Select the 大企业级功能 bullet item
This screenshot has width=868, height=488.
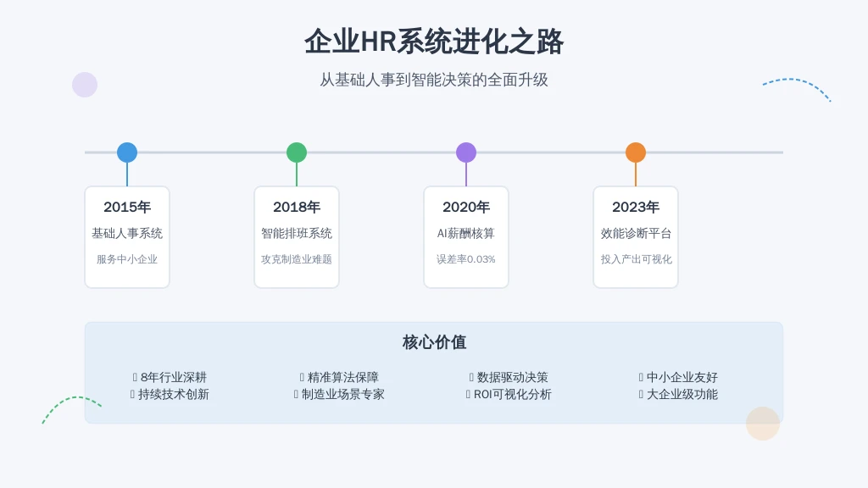tap(682, 394)
